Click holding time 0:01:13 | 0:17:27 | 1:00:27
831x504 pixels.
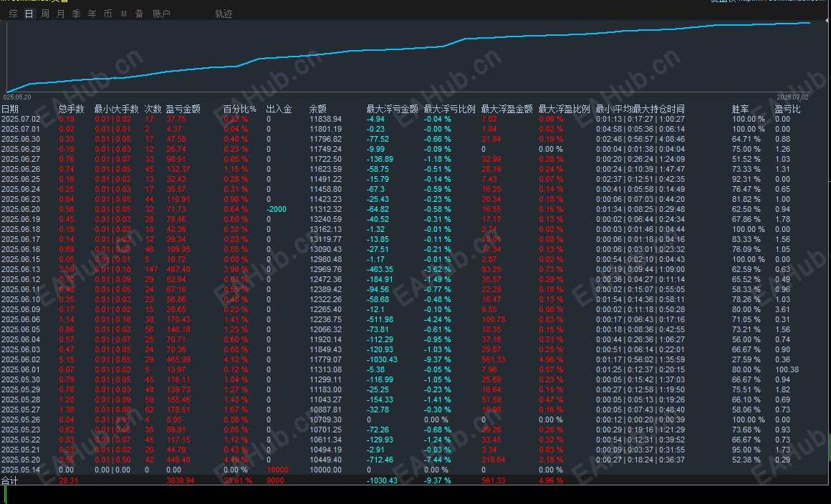(x=640, y=119)
